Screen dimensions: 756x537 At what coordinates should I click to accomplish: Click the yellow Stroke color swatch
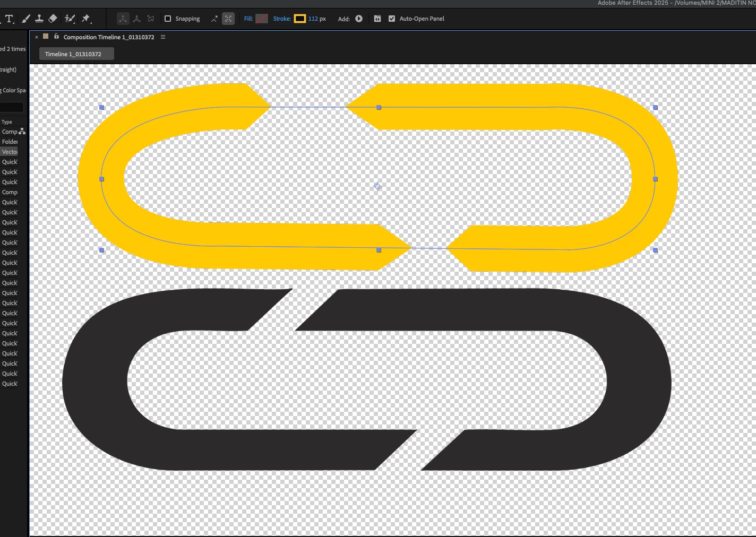coord(300,19)
